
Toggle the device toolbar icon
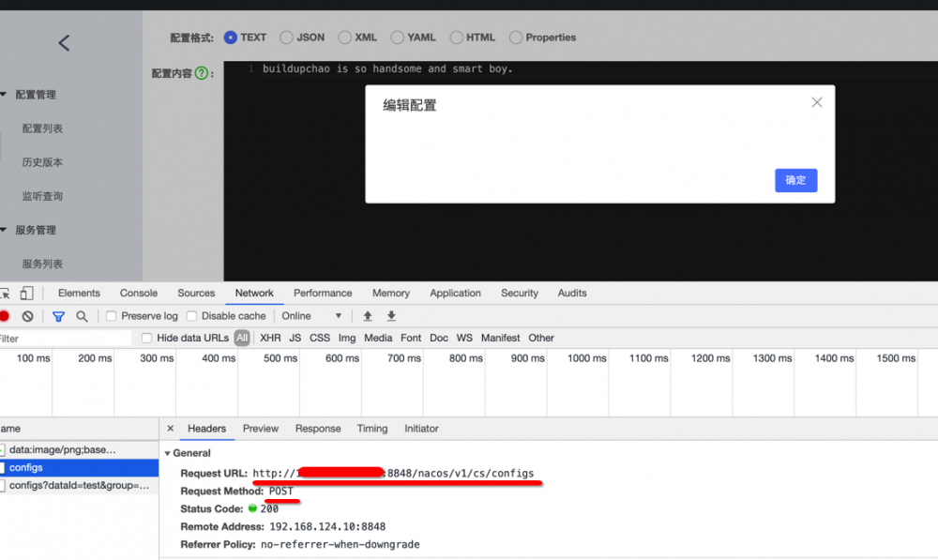pos(29,293)
